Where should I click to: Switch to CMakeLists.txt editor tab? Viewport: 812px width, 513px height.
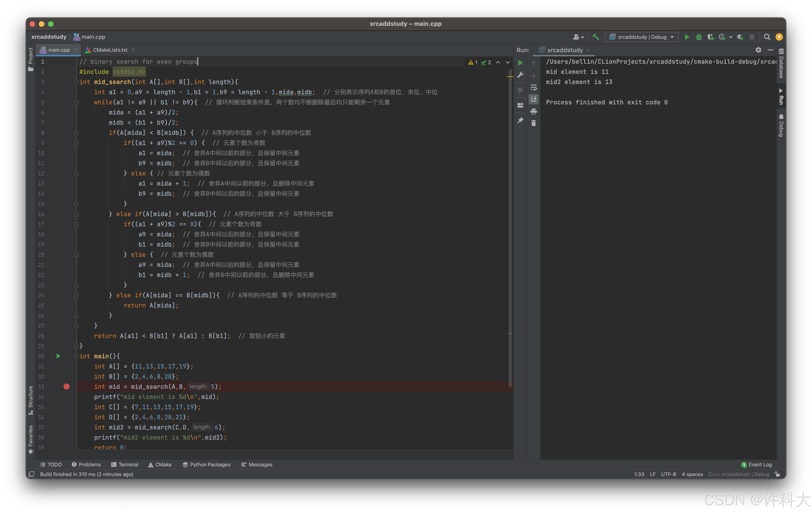coord(110,50)
